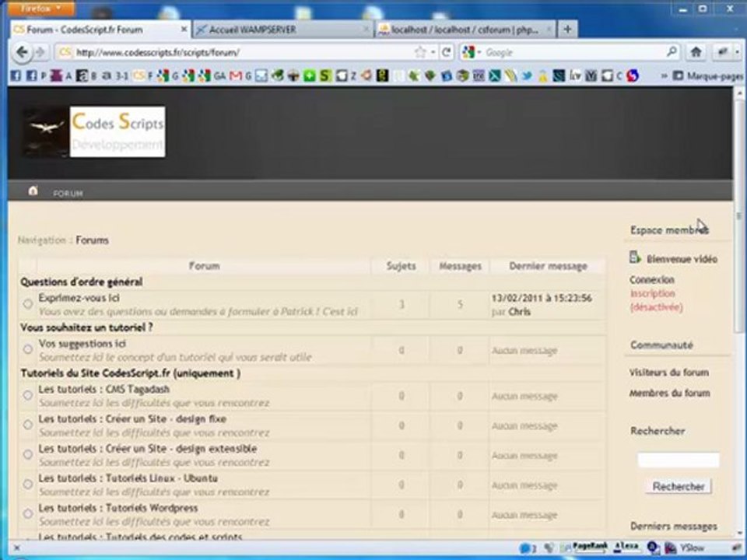Close the Forum - CodesScript.fr tab
This screenshot has height=560, width=747.
[x=184, y=30]
